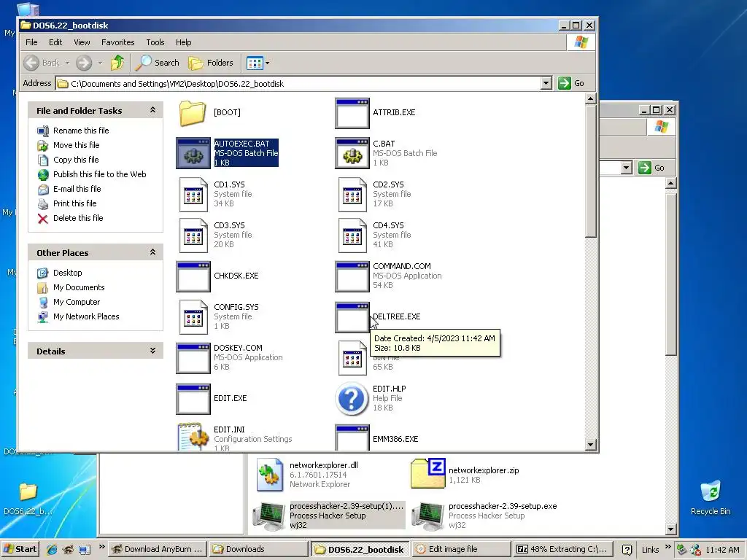Open the Search toolbar button
747x560 pixels.
[158, 63]
